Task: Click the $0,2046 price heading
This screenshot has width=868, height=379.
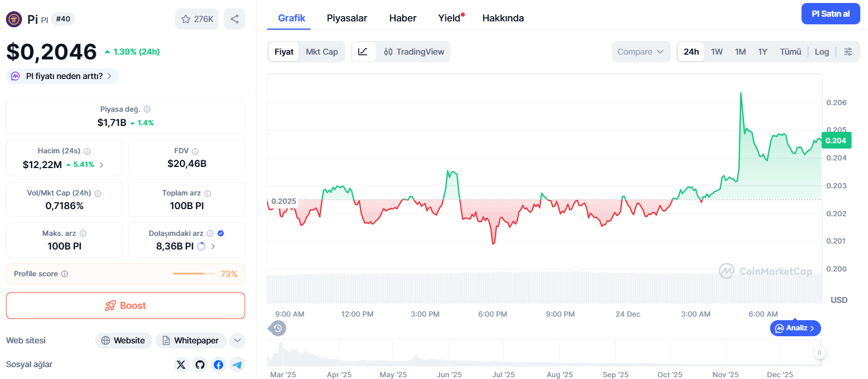Action: [x=52, y=52]
